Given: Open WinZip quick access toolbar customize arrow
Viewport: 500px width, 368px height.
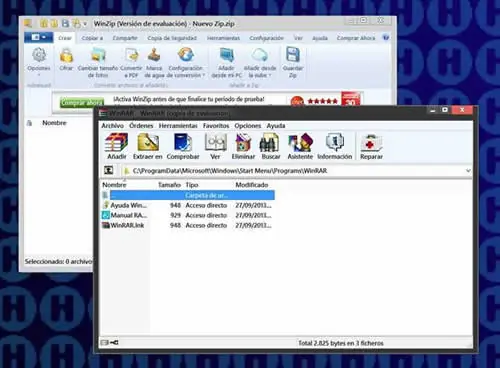Looking at the screenshot, I should 85,24.
